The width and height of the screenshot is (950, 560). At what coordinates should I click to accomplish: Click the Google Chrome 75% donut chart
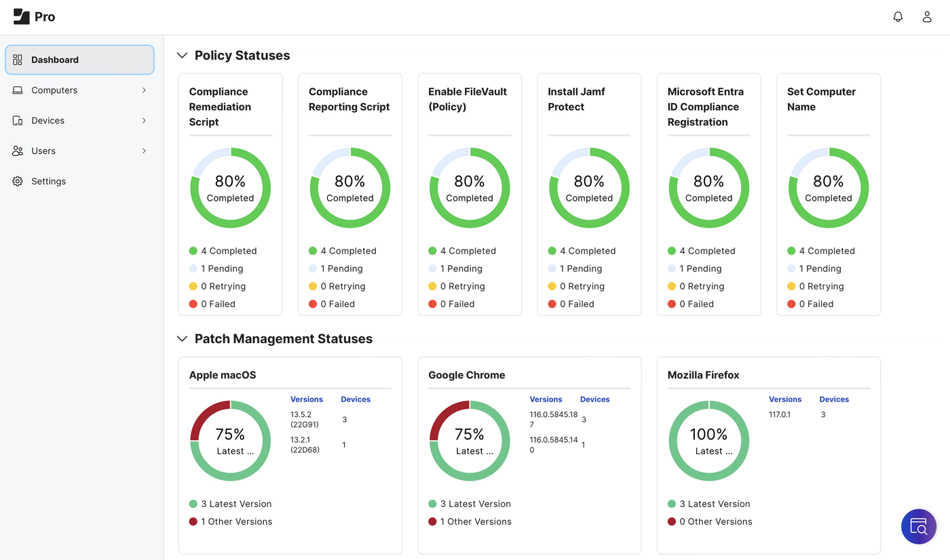point(470,441)
